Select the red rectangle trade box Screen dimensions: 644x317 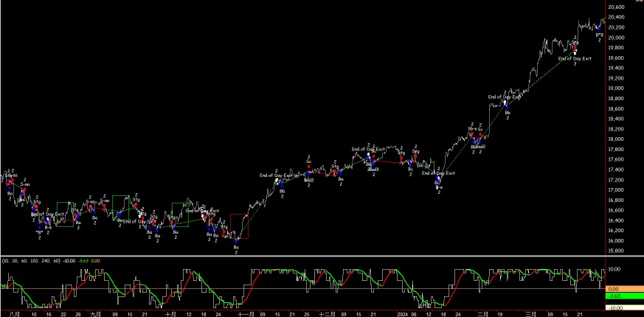point(240,226)
